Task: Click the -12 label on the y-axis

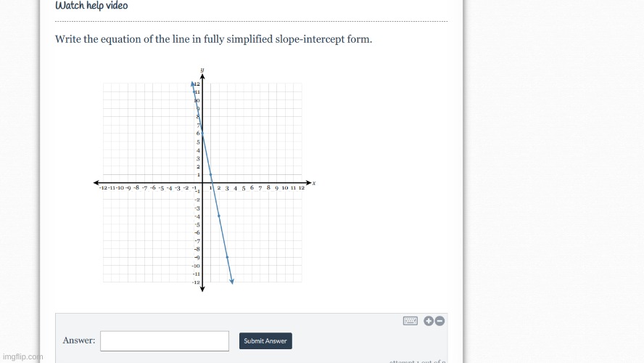Action: 196,282
